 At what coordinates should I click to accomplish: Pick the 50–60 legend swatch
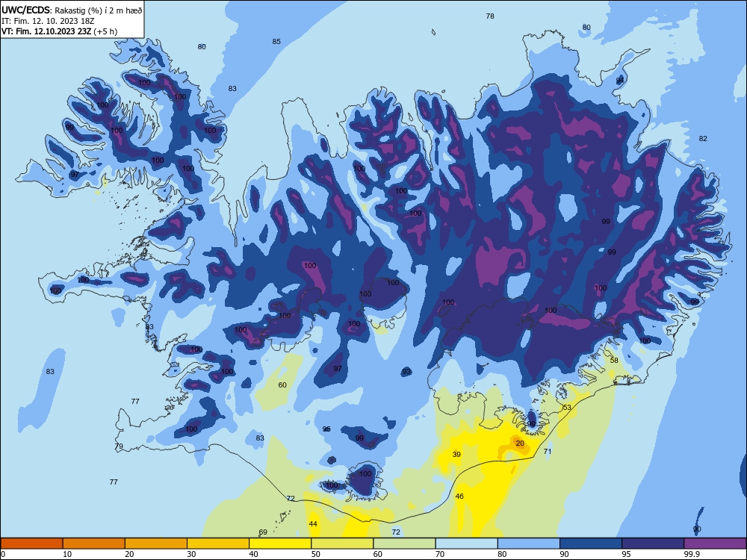(x=342, y=544)
